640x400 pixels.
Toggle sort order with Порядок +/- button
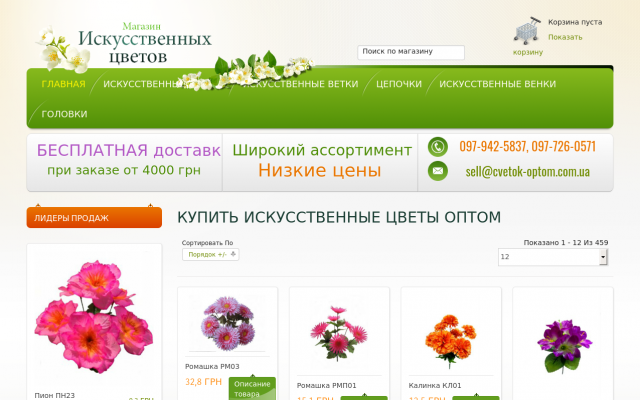pyautogui.click(x=211, y=254)
